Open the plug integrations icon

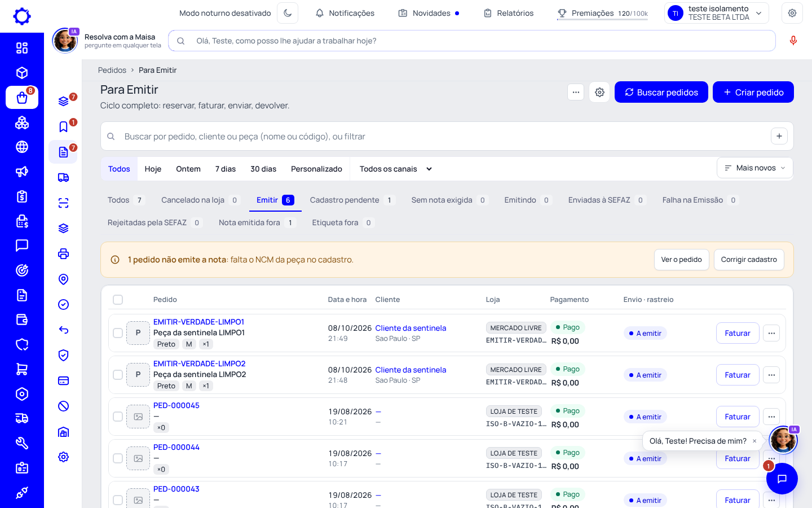22,493
